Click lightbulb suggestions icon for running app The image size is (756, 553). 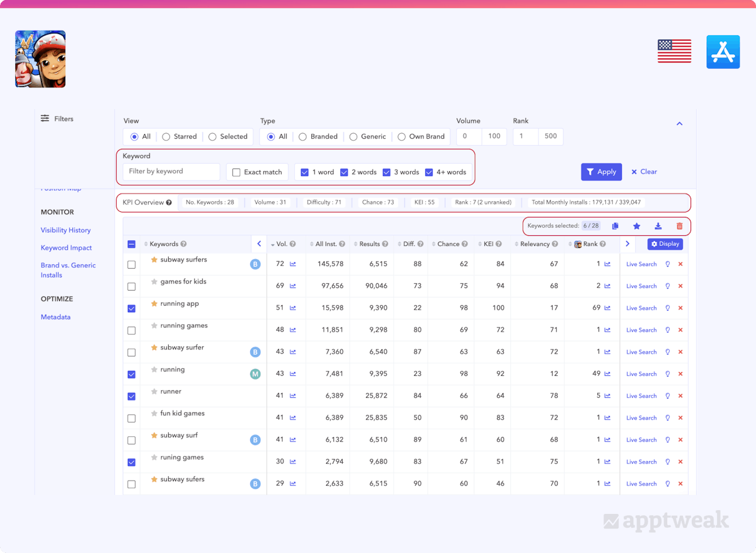tap(668, 308)
